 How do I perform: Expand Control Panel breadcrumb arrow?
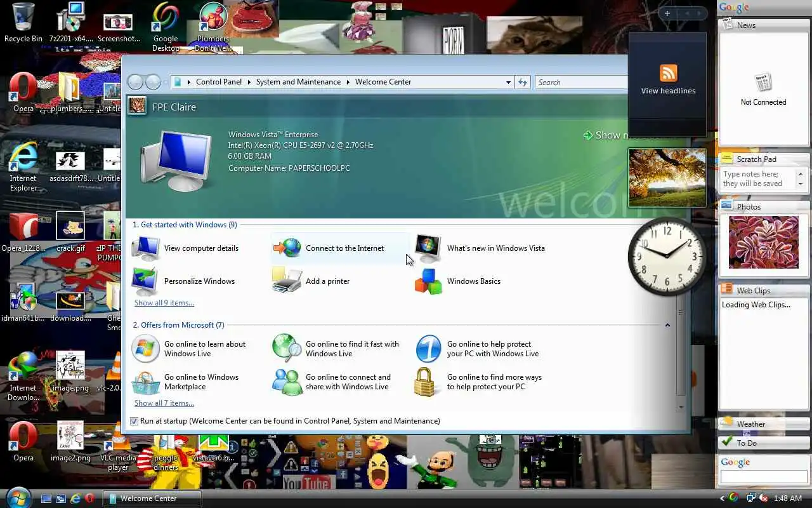pos(249,82)
